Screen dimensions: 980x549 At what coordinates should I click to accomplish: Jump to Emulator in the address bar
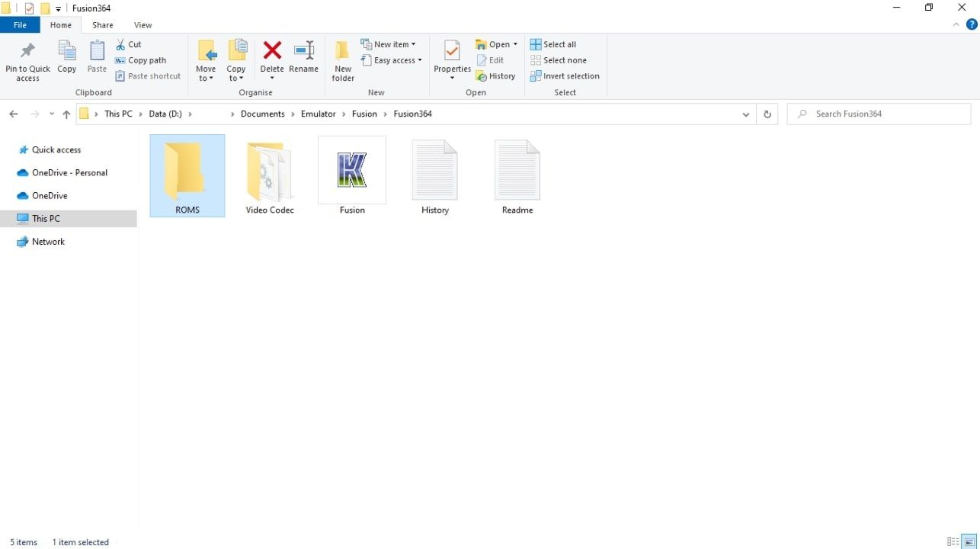click(x=319, y=114)
